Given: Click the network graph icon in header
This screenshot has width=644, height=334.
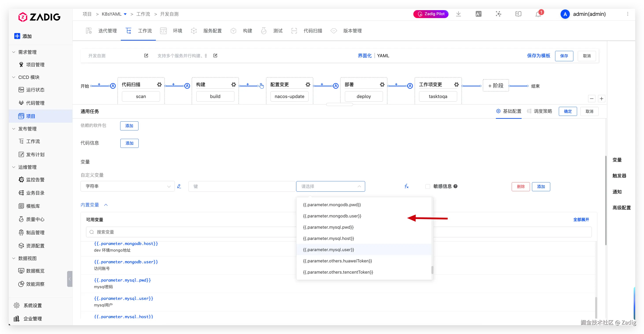Looking at the screenshot, I should [498, 14].
